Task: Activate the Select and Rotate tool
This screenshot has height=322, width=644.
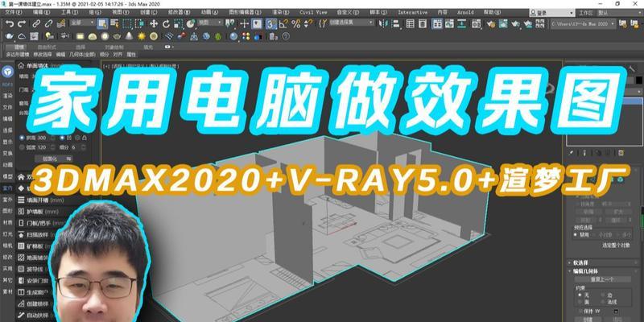Action: (x=167, y=24)
